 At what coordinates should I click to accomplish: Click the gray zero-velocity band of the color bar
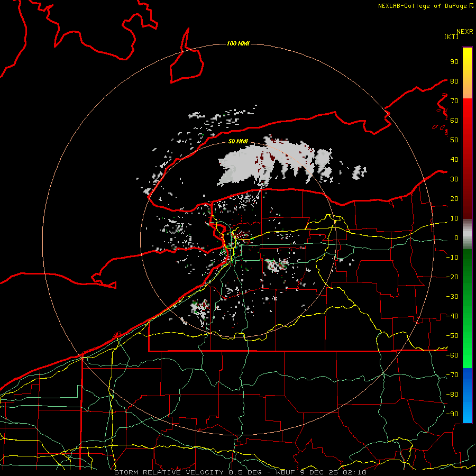[467, 234]
